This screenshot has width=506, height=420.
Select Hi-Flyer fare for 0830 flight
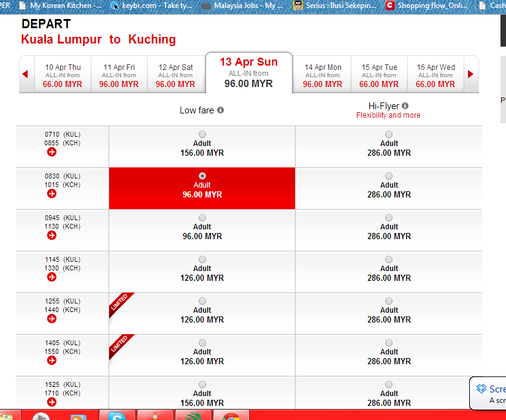(x=389, y=176)
